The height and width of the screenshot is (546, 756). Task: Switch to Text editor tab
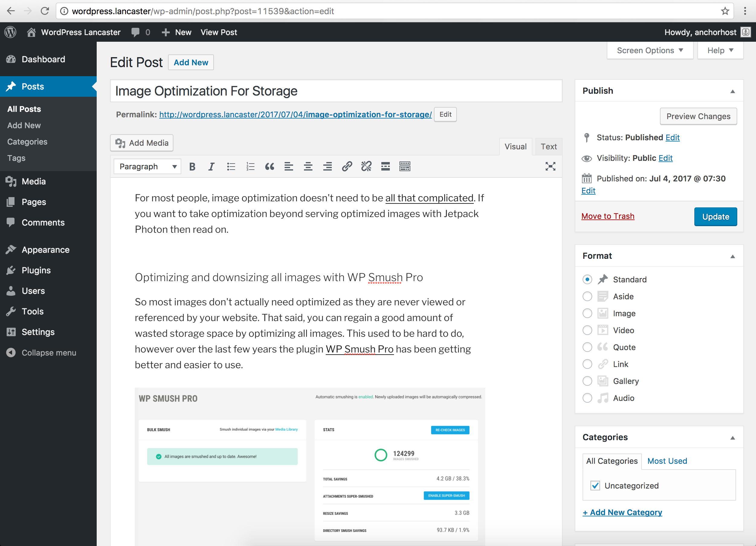point(549,147)
